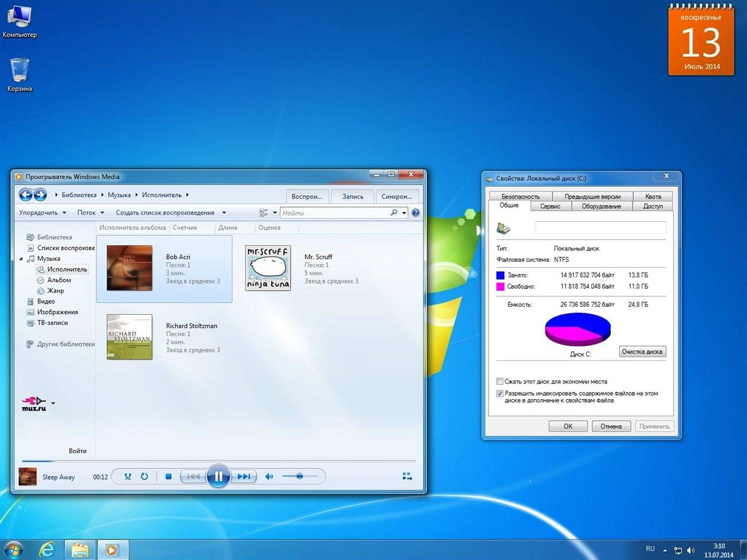Click breadcrumb arrow after Библиотека
The height and width of the screenshot is (560, 747).
102,195
